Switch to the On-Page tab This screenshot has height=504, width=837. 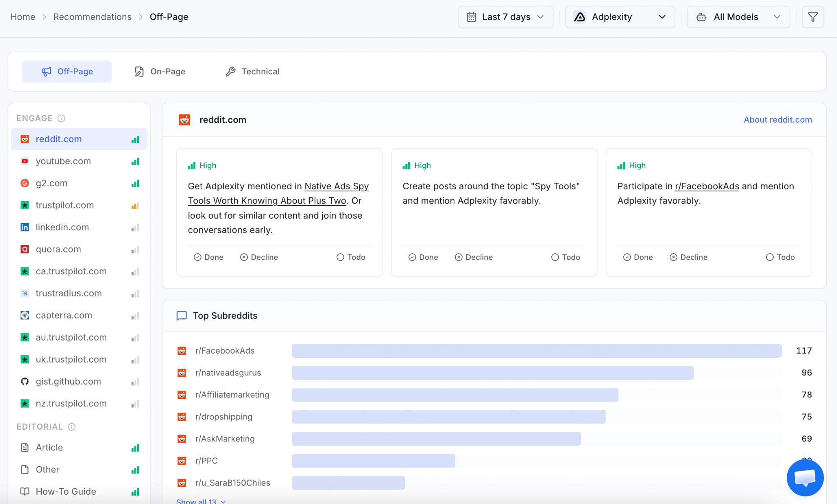point(160,72)
